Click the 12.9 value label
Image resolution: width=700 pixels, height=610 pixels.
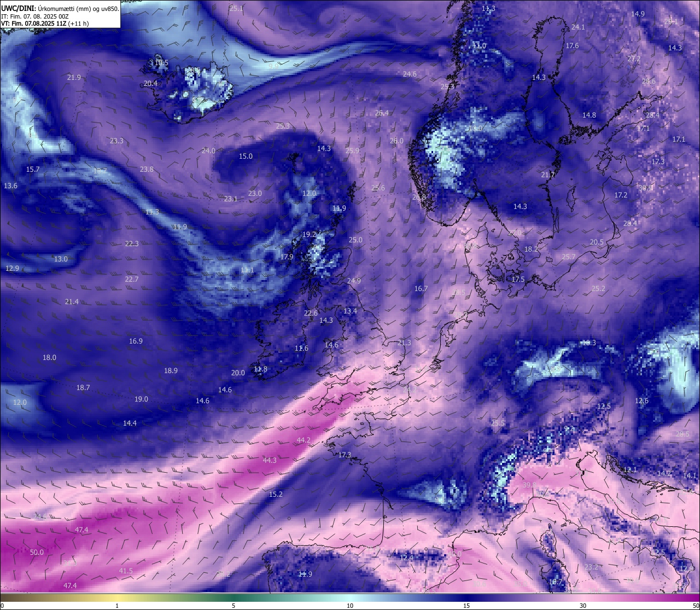click(x=12, y=269)
